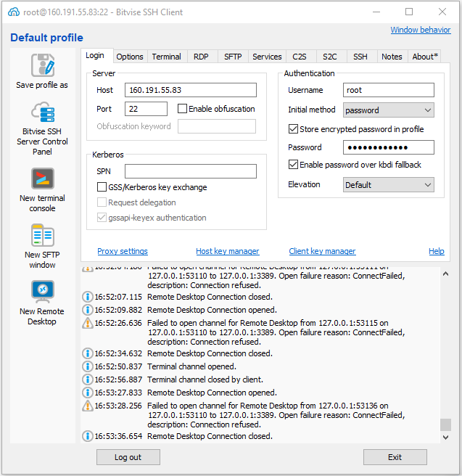Maximize the Bitvise SSH Client window
Screen dimensions: 462x476
[x=409, y=12]
